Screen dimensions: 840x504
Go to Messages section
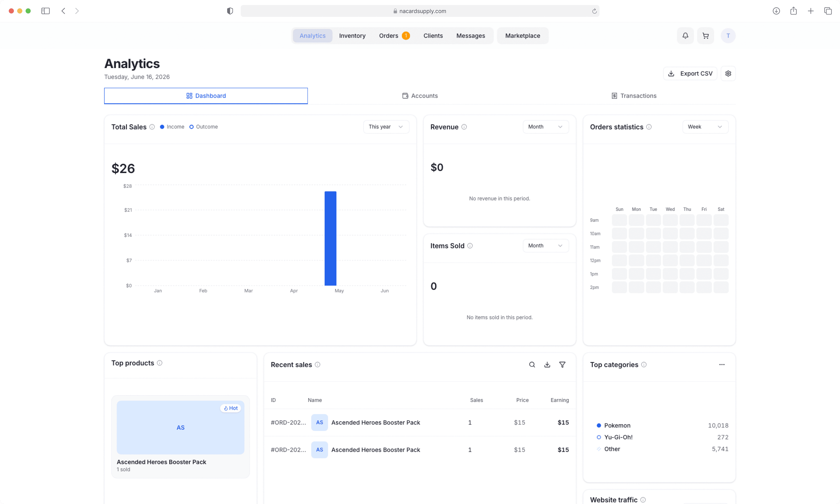471,36
